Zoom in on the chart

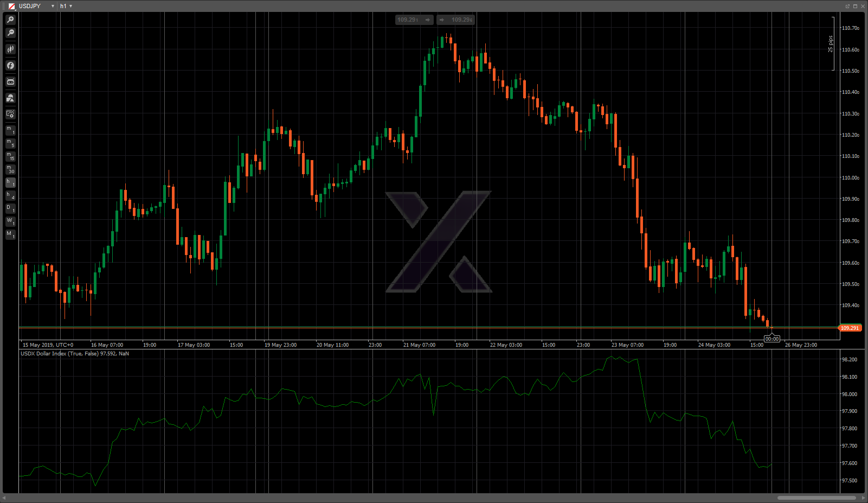click(x=10, y=20)
